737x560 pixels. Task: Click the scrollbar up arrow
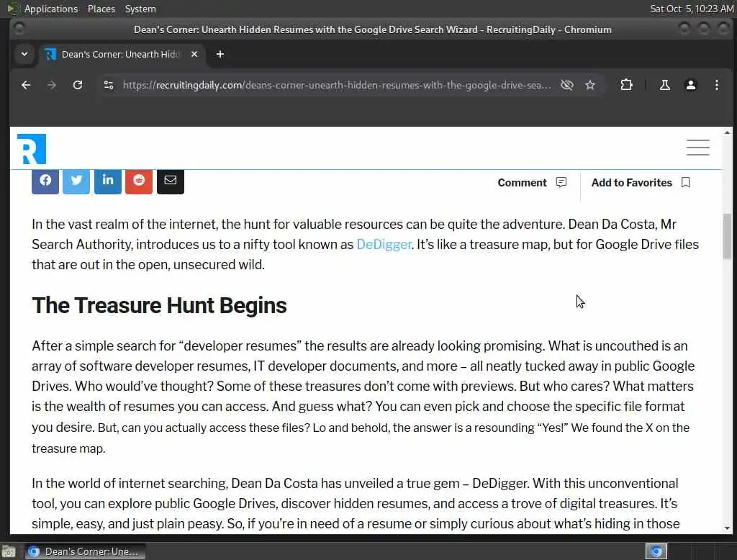tap(727, 133)
